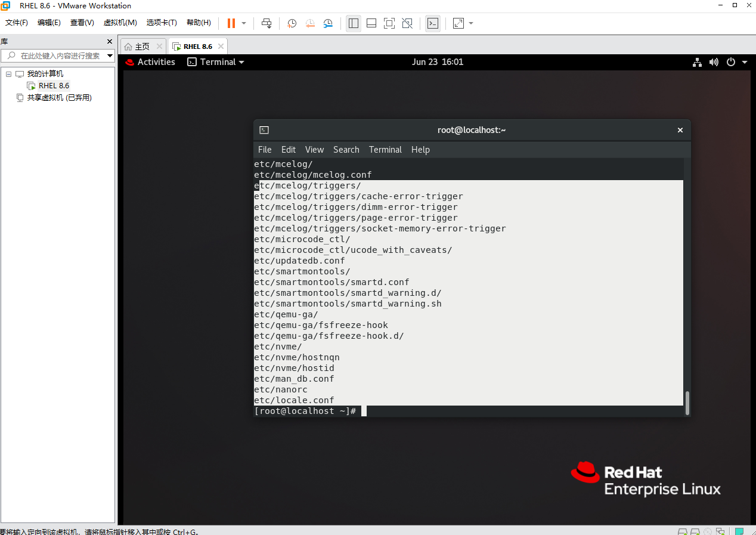
Task: Click the Jun 23 16:01 clock
Action: click(438, 62)
